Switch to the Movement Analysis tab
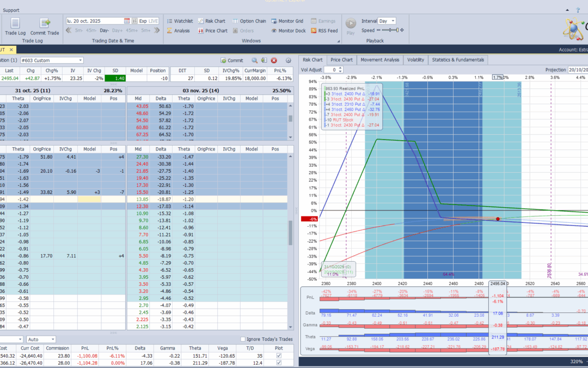Viewport: 588px width, 368px height. click(x=379, y=60)
